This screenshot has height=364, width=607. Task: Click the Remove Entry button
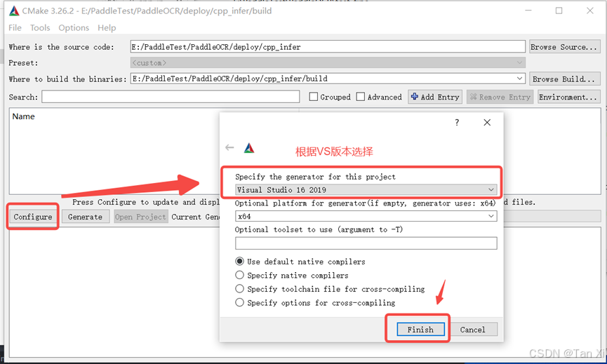pos(500,97)
